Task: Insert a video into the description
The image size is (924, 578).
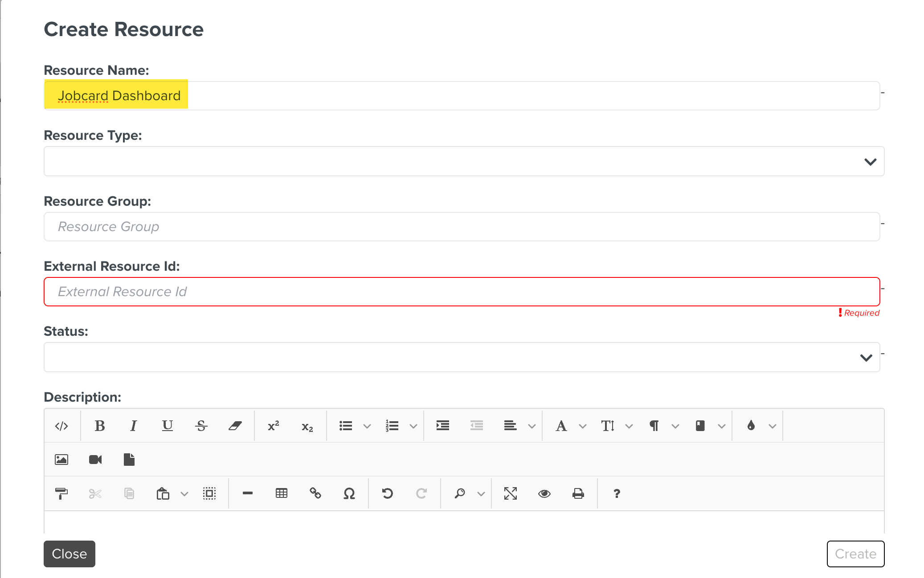Action: tap(95, 460)
